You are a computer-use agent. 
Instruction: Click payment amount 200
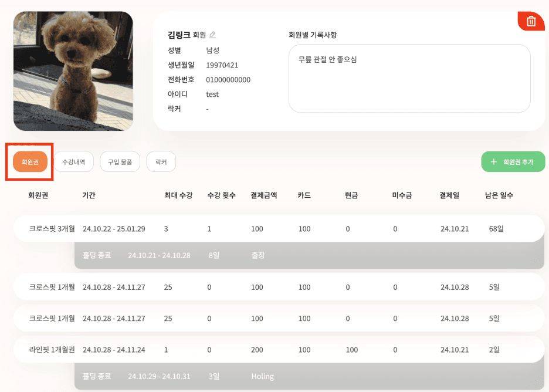[257, 350]
